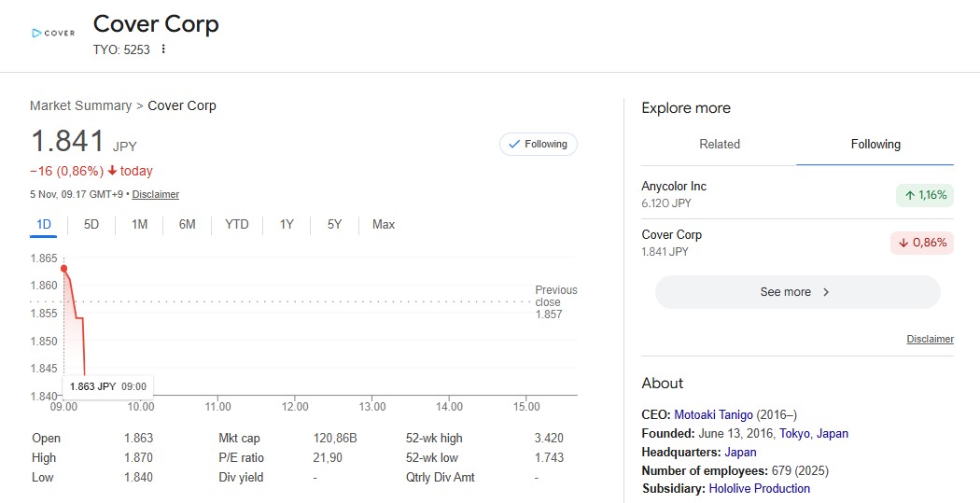Click the Mkt cap value 120,86B

pos(335,438)
